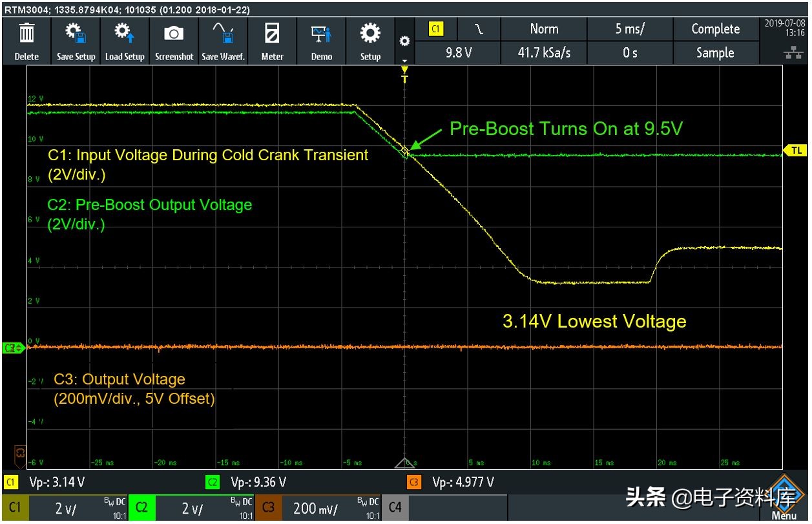
Task: Toggle channel C1 at 2 V/
Action: pyautogui.click(x=65, y=509)
